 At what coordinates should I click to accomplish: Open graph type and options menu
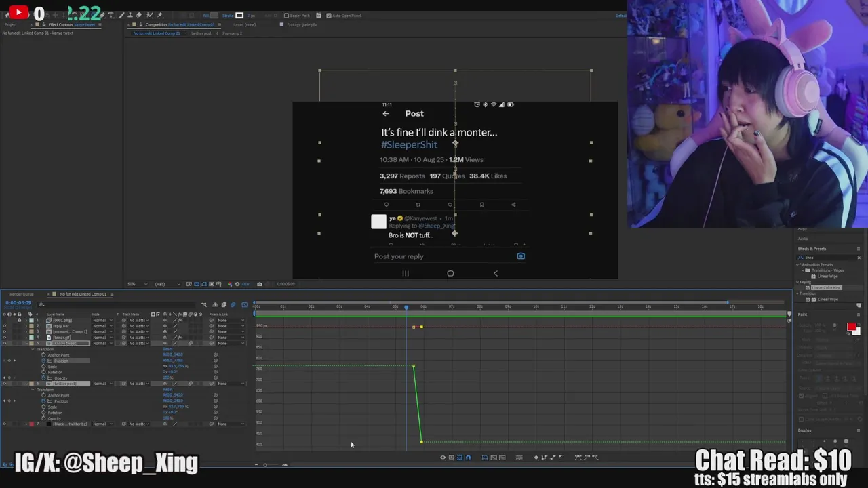click(452, 457)
